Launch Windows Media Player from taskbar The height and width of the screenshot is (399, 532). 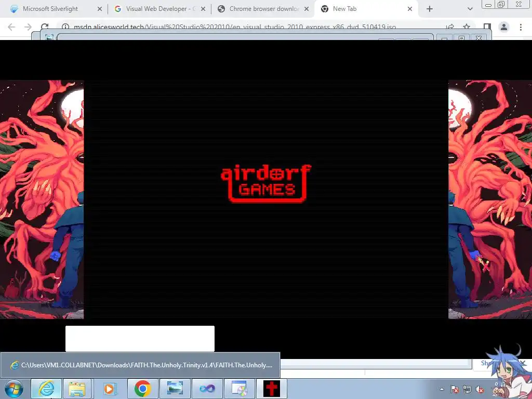coord(109,389)
